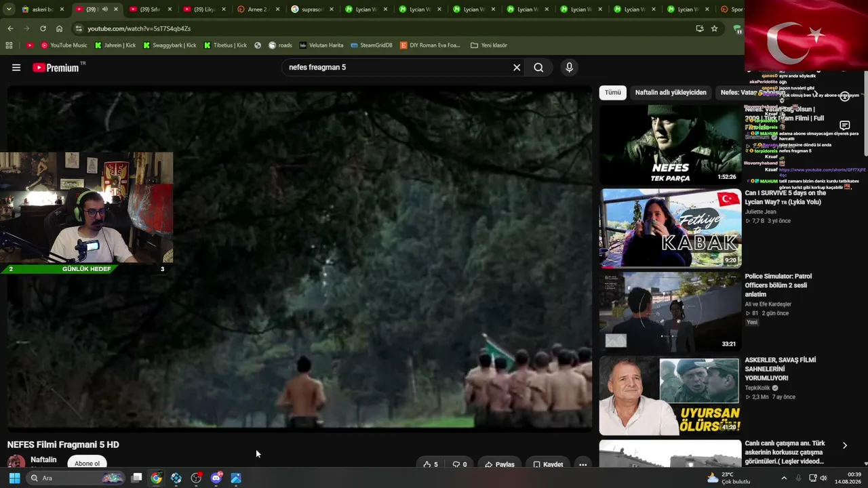Clear the YouTube search box text
This screenshot has width=868, height=488.
(x=517, y=68)
